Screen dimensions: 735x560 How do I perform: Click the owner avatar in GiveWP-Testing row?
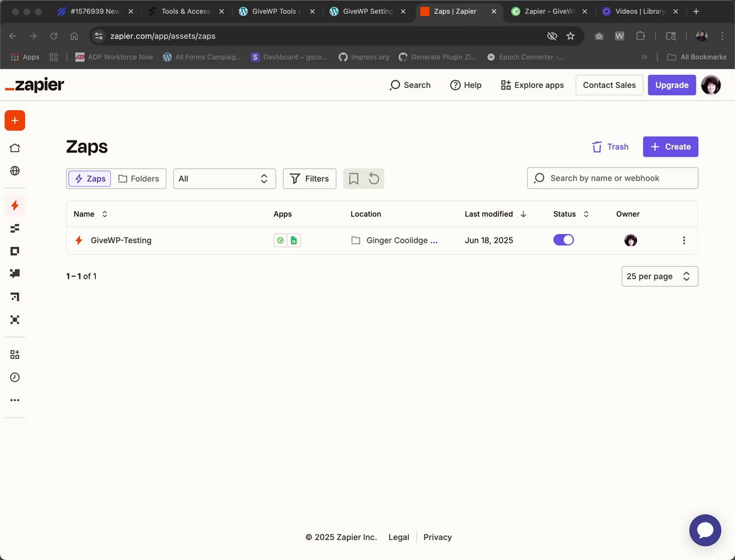click(630, 240)
